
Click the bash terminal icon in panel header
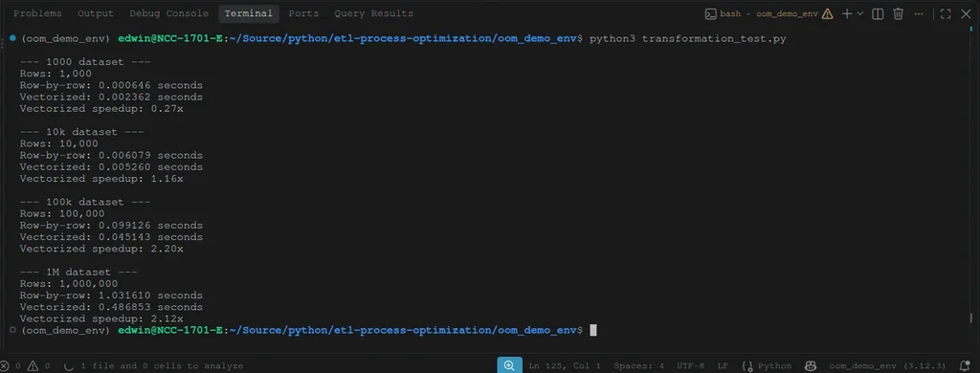(x=710, y=13)
